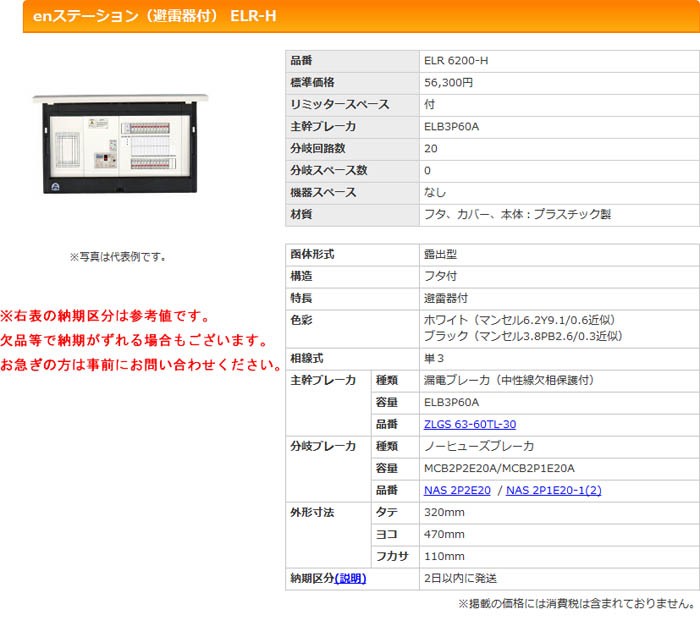This screenshot has height=626, width=700.
Task: Open the NAS 2P1E20-1(2) breaker link
Action: pos(554,490)
